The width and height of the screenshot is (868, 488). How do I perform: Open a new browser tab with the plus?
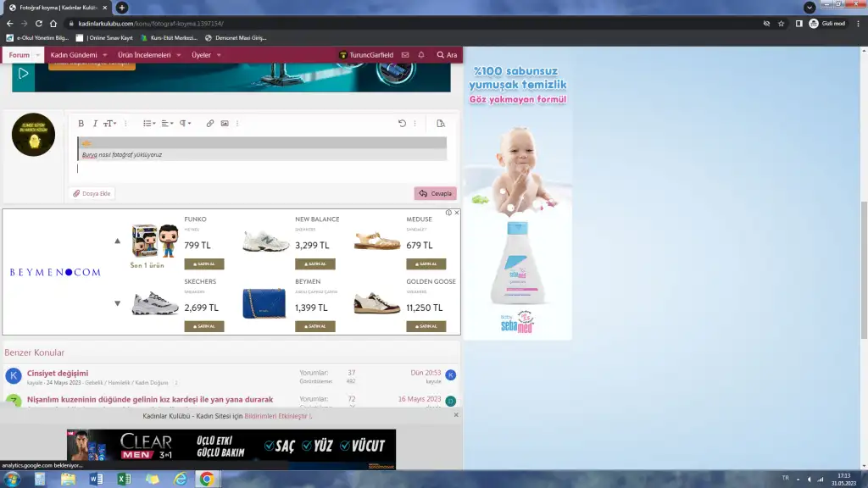[x=122, y=8]
